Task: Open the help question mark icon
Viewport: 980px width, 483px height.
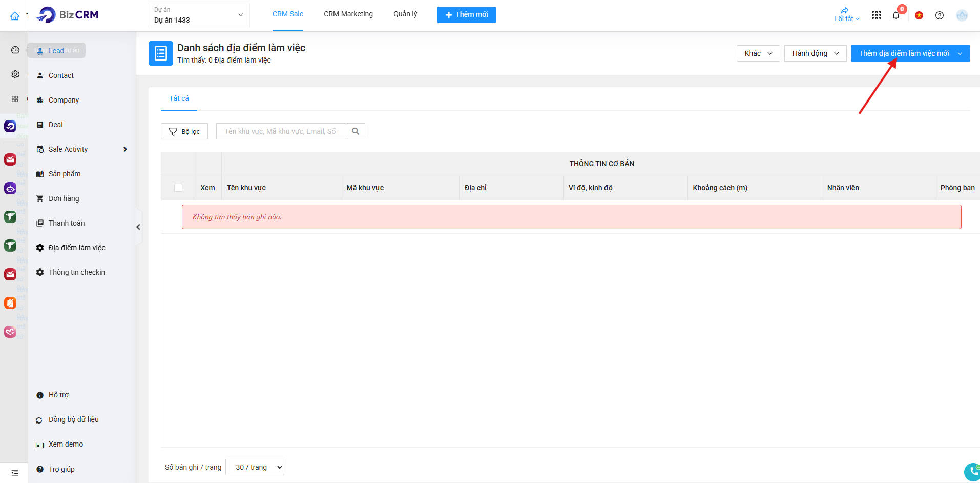Action: coord(940,15)
